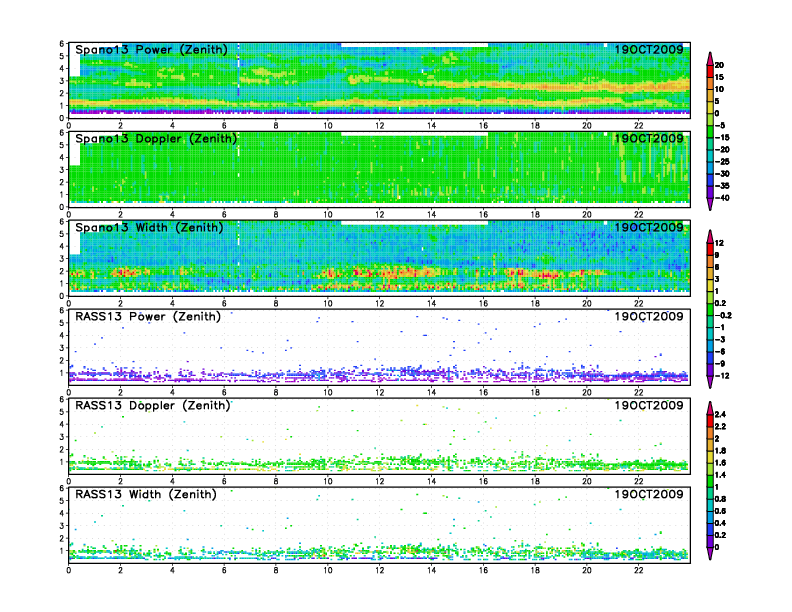Click the 1.4 label on the bottom colorbar
The height and width of the screenshot is (612, 792).
(720, 475)
